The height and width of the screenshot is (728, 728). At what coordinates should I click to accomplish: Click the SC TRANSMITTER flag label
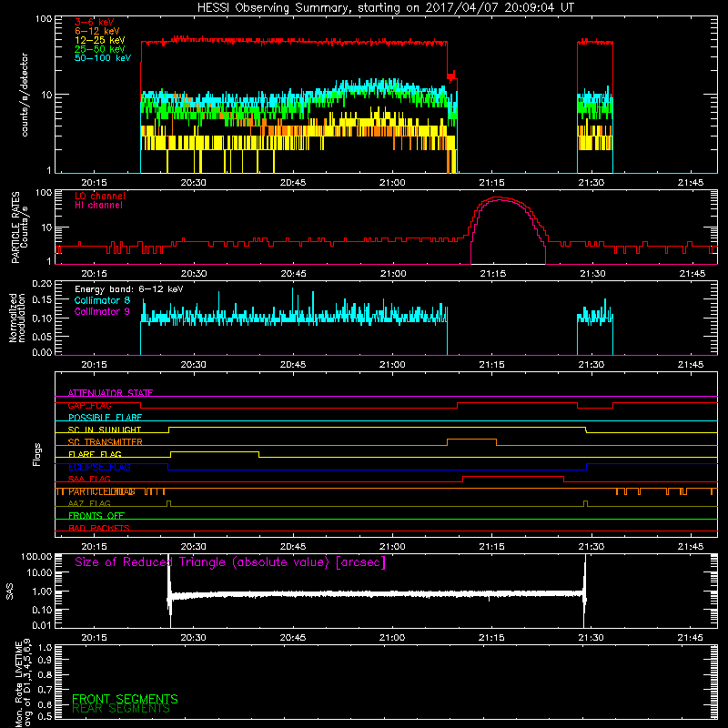pyautogui.click(x=105, y=442)
